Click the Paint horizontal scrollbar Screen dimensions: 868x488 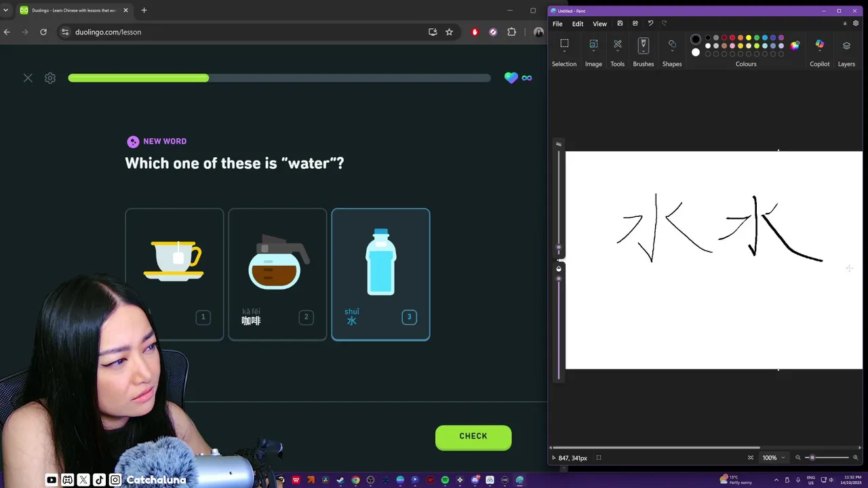coord(657,447)
